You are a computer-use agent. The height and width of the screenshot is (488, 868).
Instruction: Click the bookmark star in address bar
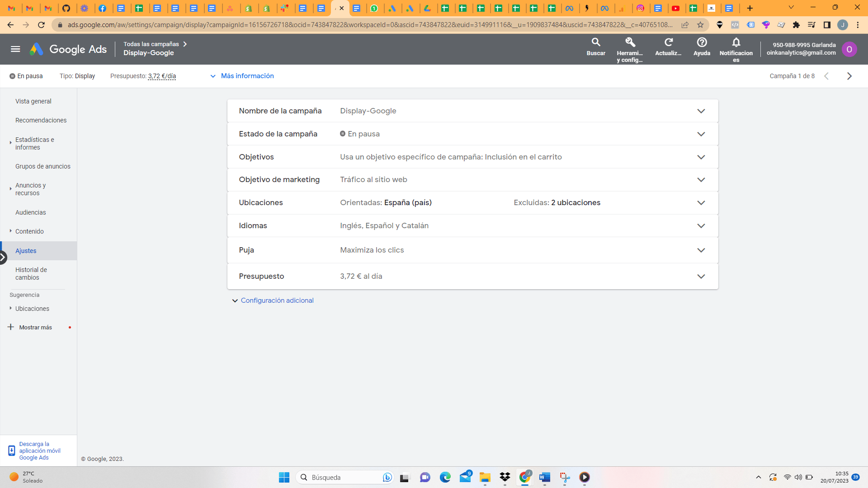click(701, 25)
